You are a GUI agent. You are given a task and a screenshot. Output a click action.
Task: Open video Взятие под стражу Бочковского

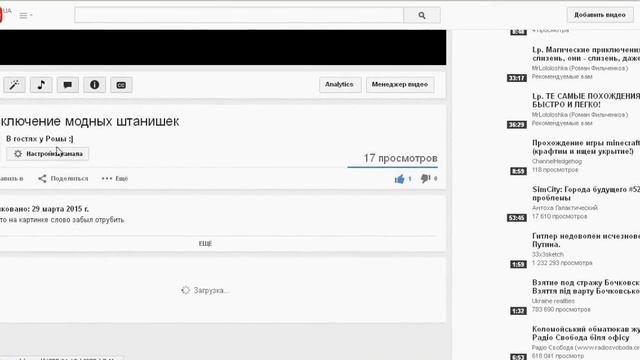click(586, 287)
